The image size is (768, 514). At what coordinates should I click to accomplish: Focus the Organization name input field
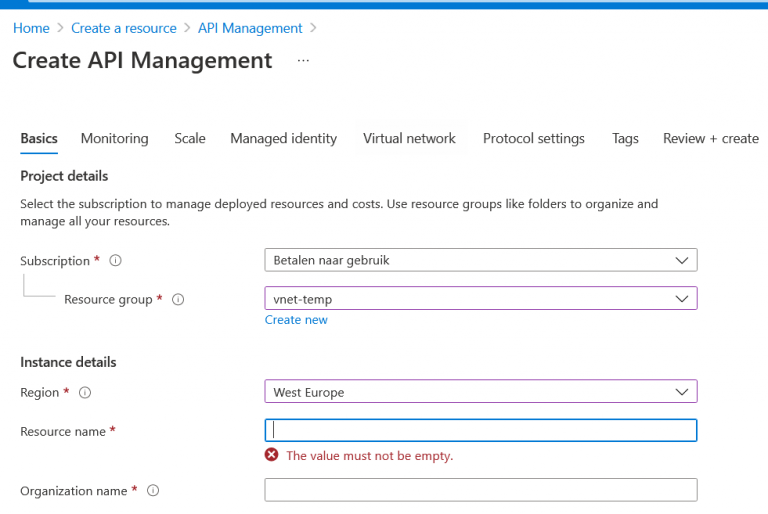pos(480,490)
